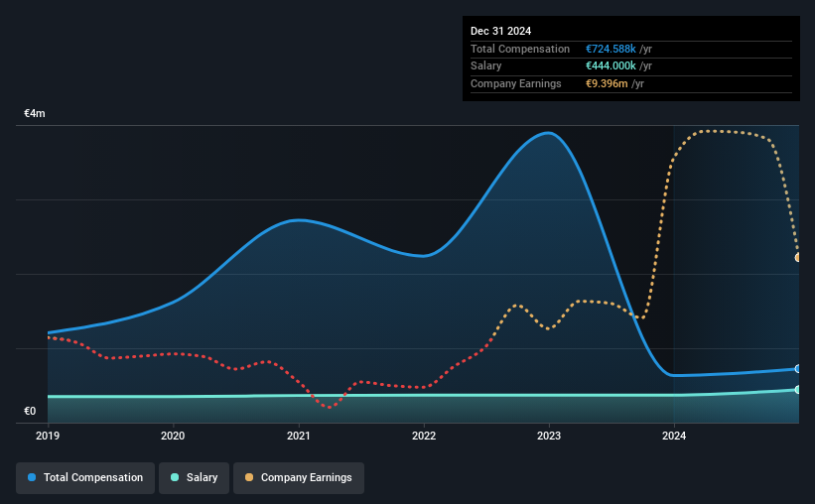The height and width of the screenshot is (504, 815).
Task: Select the 2019 x-axis label
Action: pos(48,436)
